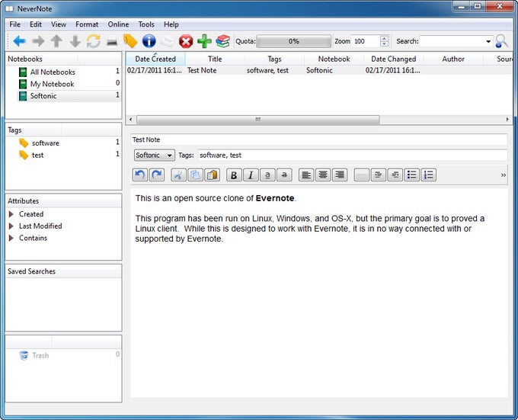Align text right
518x420 pixels.
click(x=340, y=175)
